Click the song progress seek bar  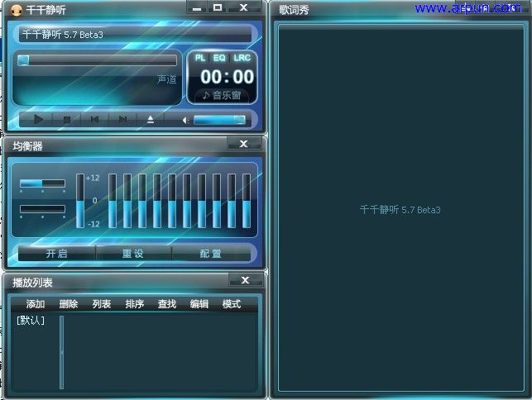97,60
